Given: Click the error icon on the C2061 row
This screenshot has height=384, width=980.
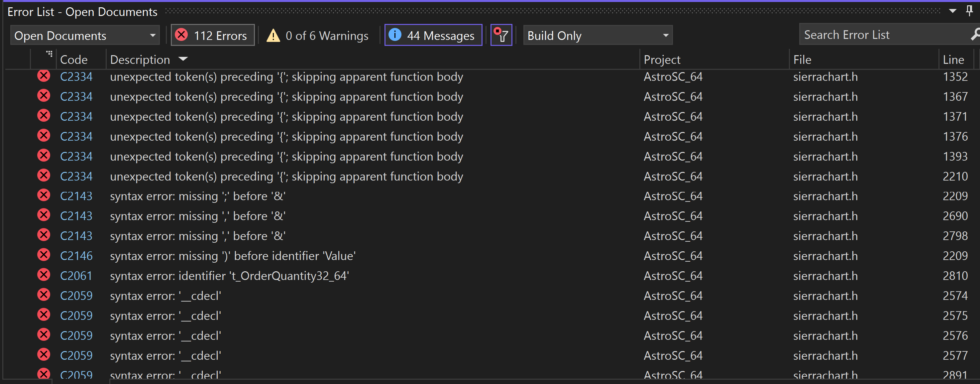Looking at the screenshot, I should (x=44, y=274).
